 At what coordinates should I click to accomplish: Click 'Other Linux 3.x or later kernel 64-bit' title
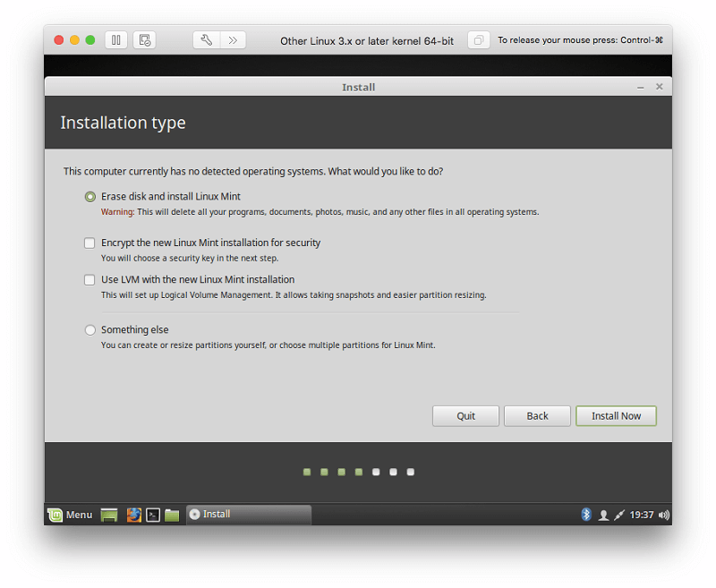pyautogui.click(x=367, y=41)
